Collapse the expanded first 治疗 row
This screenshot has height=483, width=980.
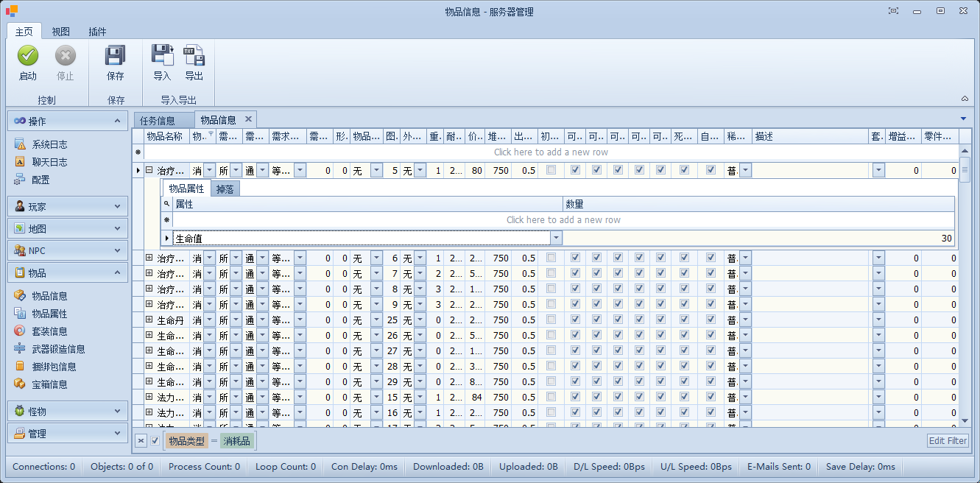point(149,170)
